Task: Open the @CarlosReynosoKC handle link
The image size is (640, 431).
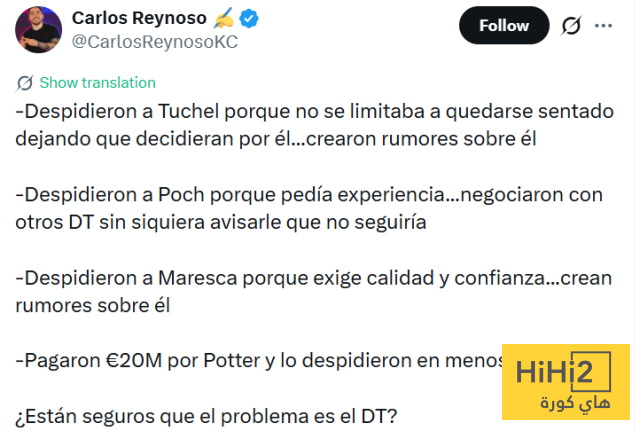Action: tap(155, 40)
